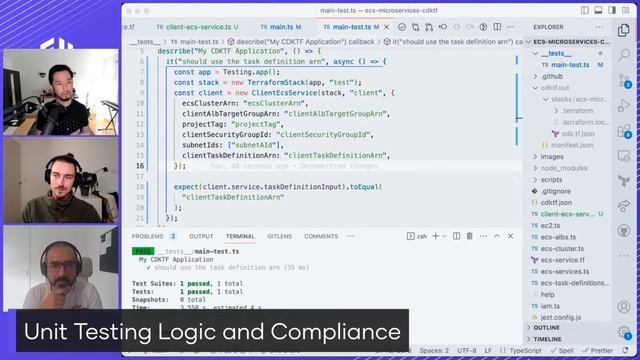
Task: Open the COMMENTS panel tab
Action: 321,236
